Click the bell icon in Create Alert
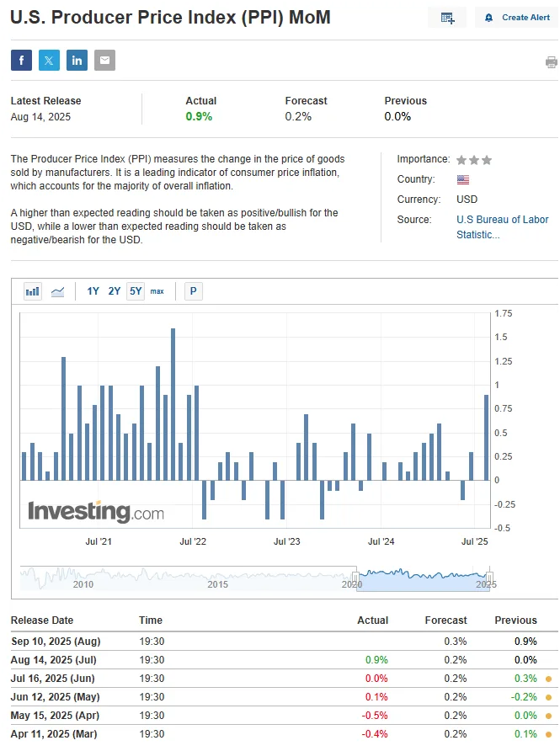 [488, 18]
